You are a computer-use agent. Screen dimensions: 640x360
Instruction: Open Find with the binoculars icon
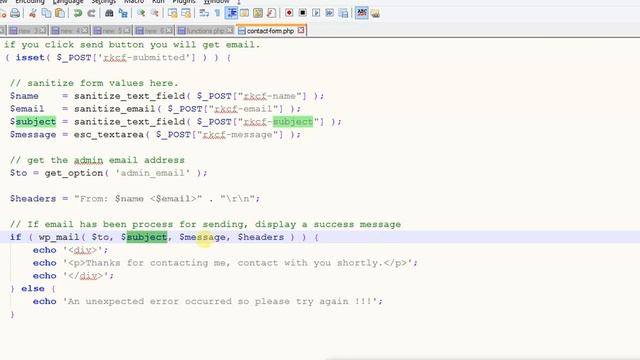click(x=109, y=13)
